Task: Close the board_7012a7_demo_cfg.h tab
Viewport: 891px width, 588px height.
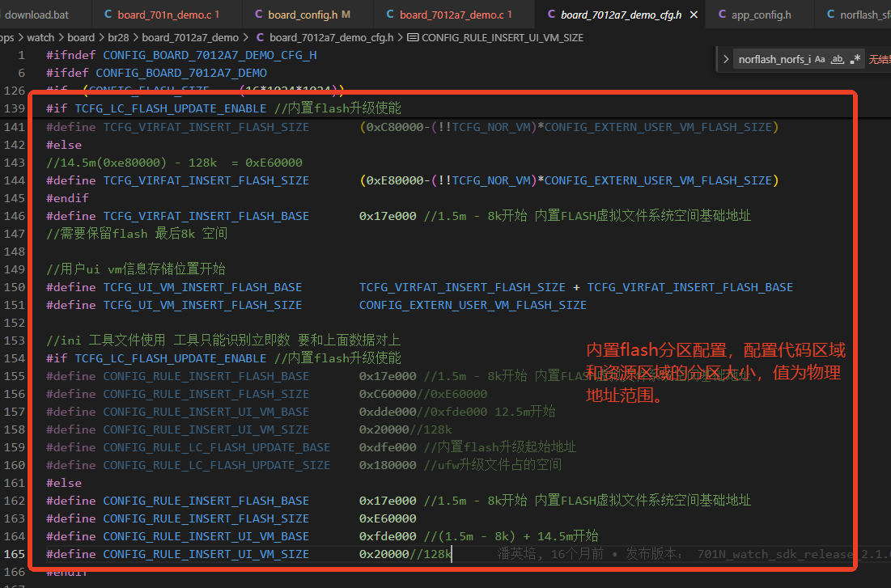Action: 694,15
